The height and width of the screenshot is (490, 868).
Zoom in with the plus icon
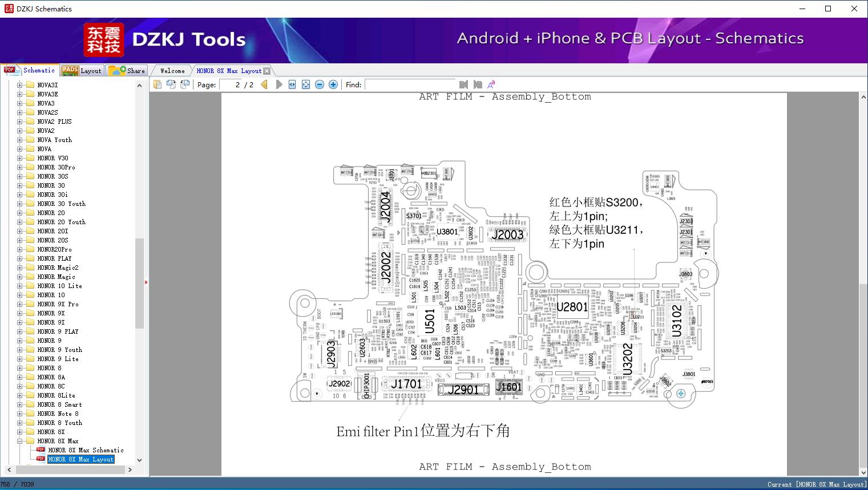[333, 84]
